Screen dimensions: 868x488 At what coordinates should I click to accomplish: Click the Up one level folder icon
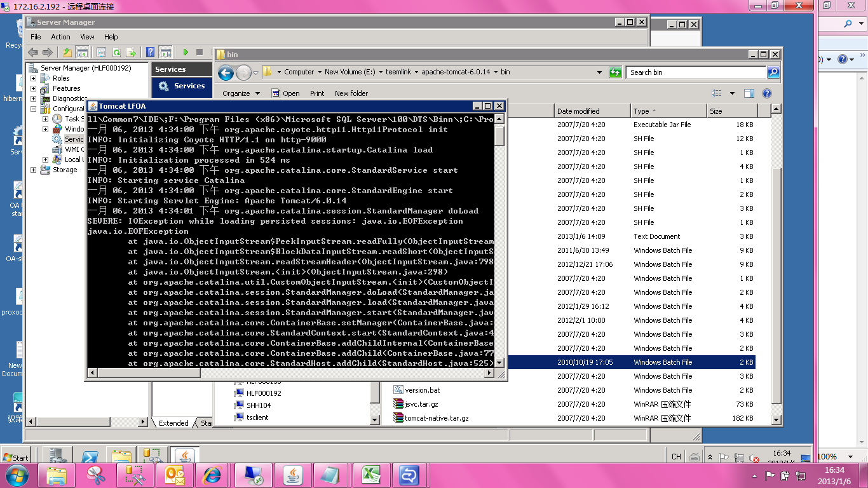(x=67, y=52)
